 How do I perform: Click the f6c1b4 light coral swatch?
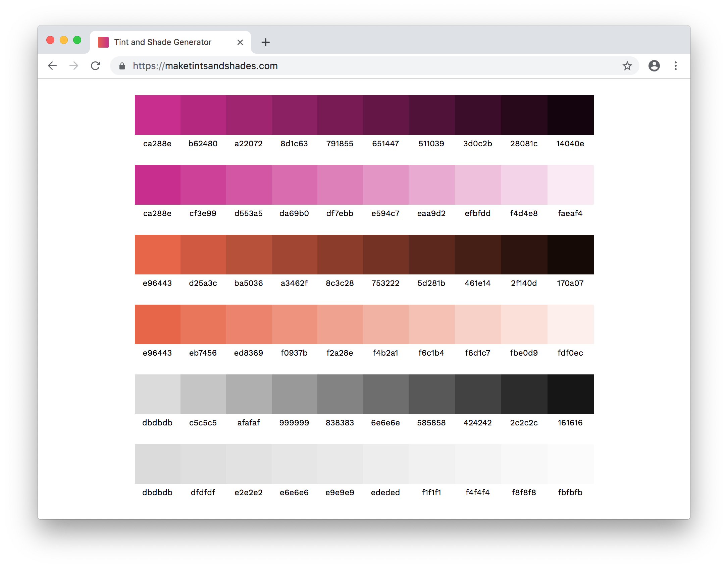[431, 324]
